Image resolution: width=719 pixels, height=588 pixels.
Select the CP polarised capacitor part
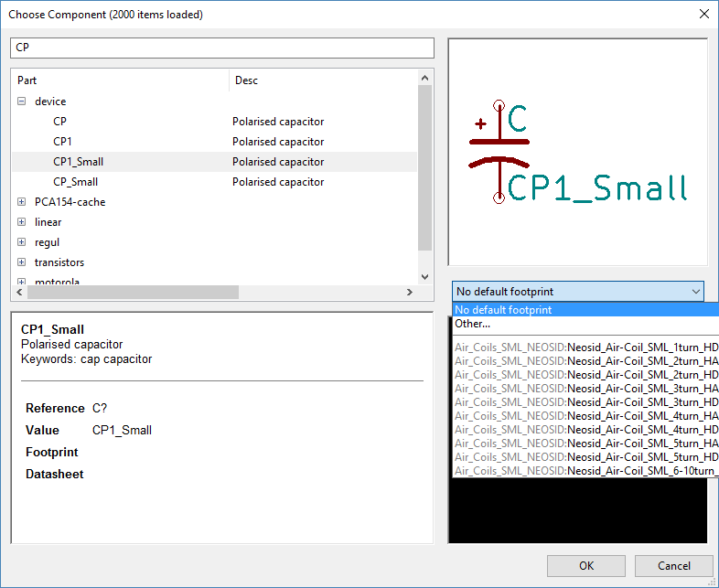60,122
